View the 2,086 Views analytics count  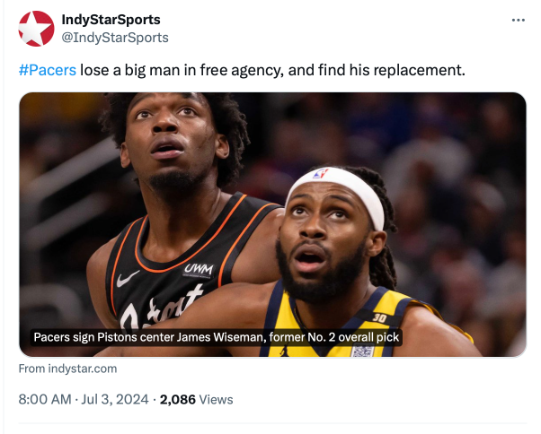196,400
